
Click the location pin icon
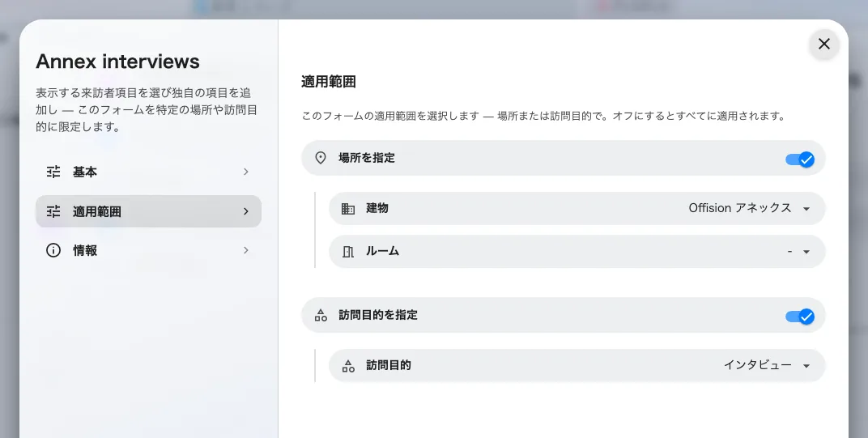pyautogui.click(x=321, y=158)
